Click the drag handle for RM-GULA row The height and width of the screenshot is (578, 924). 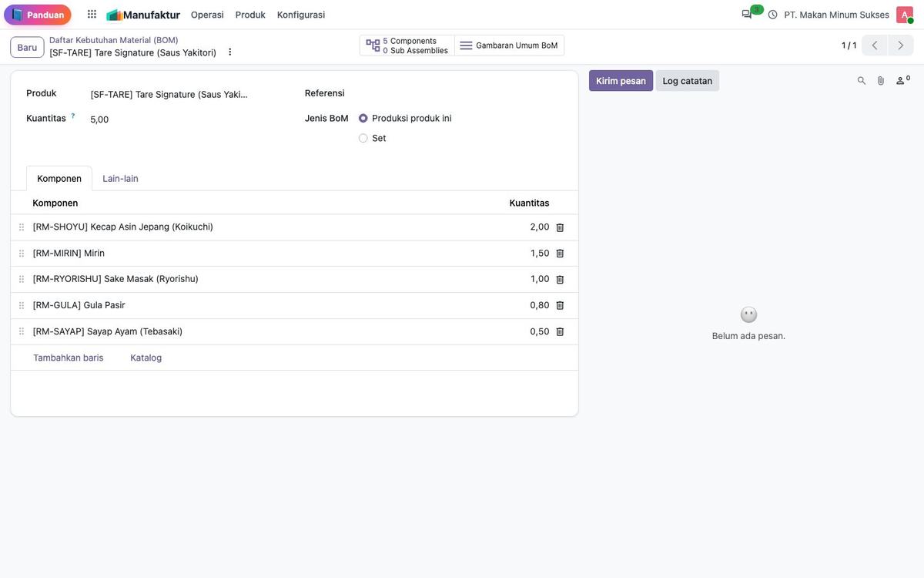[22, 306]
